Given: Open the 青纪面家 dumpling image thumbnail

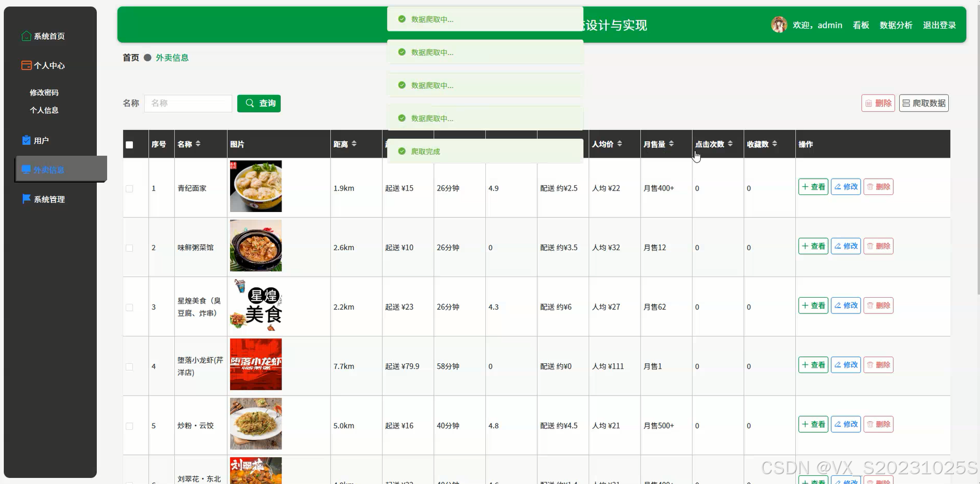Looking at the screenshot, I should tap(256, 186).
